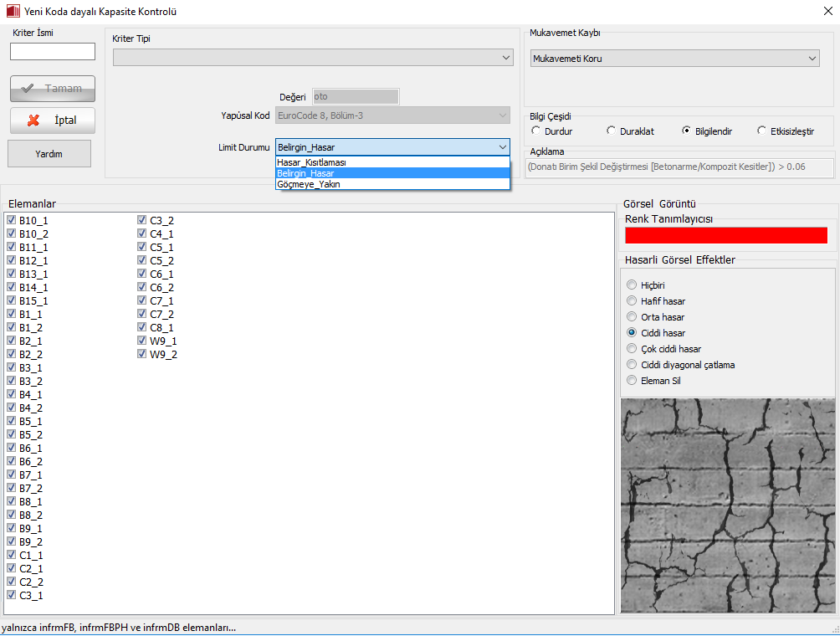Collapse the Limit Durumu combo box
840x636 pixels.
click(x=501, y=146)
